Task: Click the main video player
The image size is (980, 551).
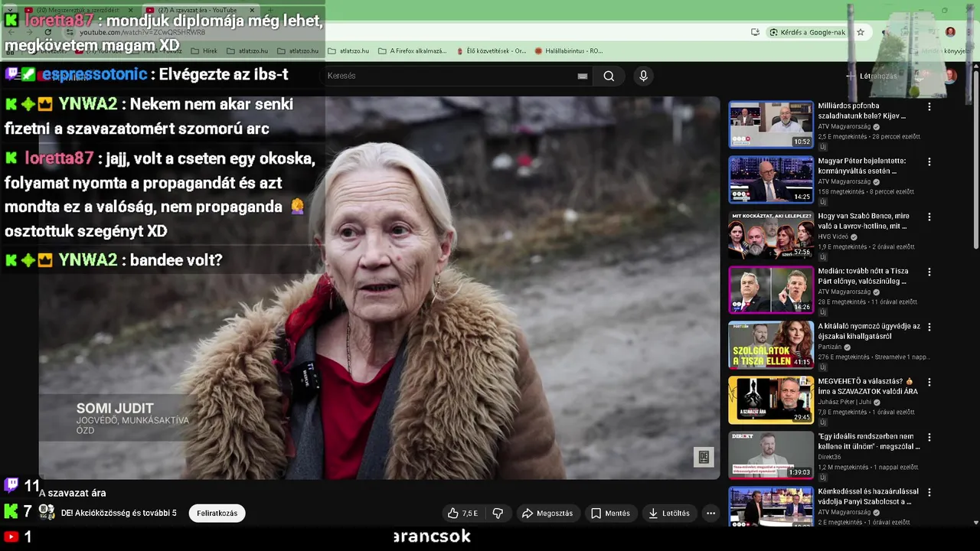Action: [380, 288]
